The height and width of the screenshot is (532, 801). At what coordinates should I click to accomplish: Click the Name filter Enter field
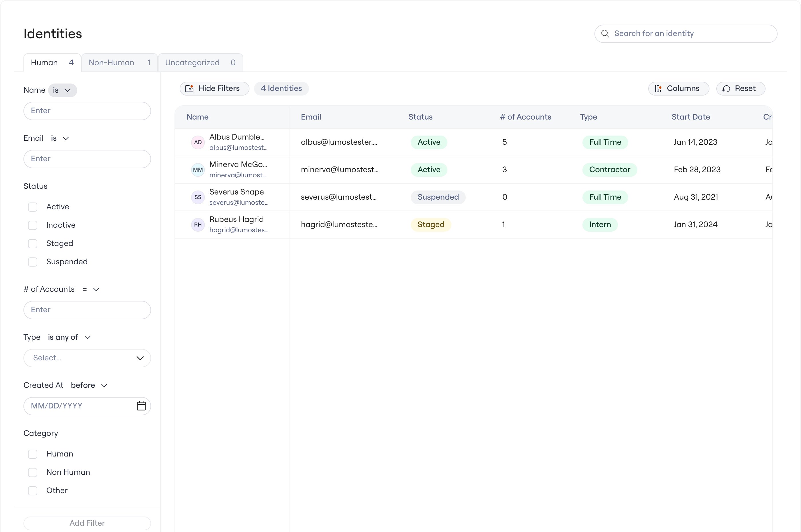click(x=87, y=111)
